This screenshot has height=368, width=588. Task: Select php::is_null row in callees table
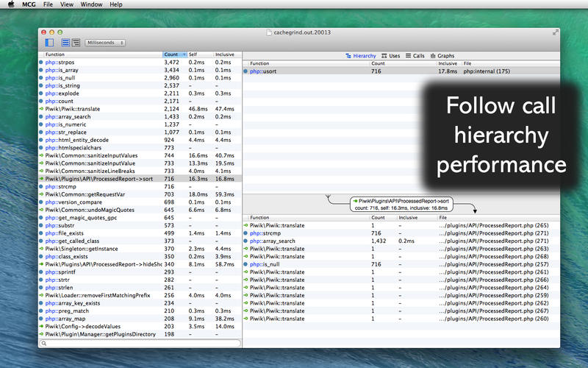(x=401, y=264)
